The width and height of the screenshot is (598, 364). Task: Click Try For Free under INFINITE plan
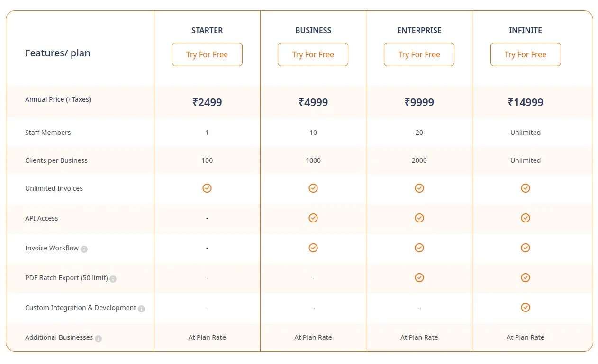pyautogui.click(x=526, y=54)
